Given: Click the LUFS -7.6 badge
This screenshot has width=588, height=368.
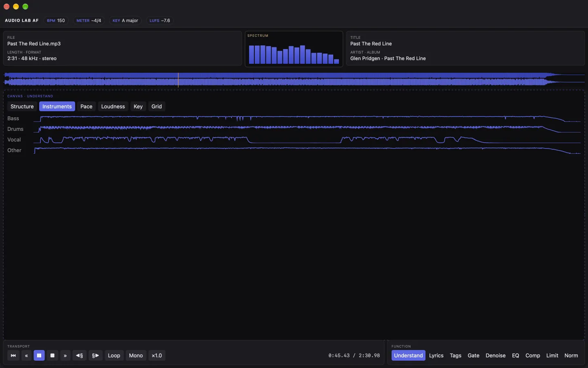Looking at the screenshot, I should [x=160, y=20].
